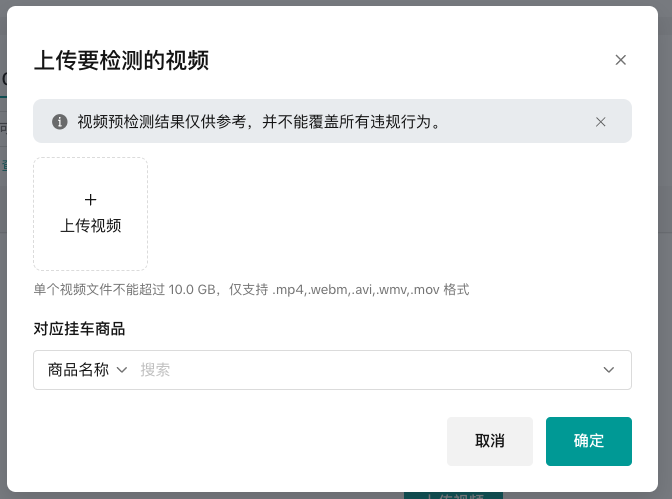Click the dialog title 上传要检测的视频
Viewport: 672px width, 499px height.
[121, 60]
